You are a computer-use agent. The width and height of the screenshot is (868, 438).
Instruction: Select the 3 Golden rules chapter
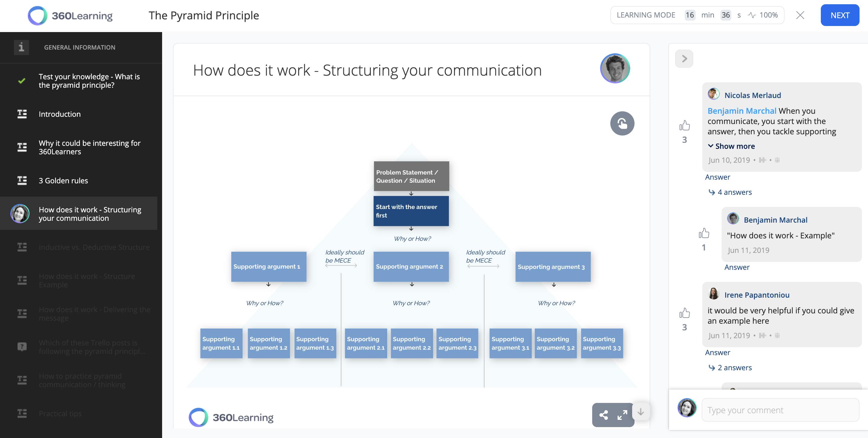[64, 181]
